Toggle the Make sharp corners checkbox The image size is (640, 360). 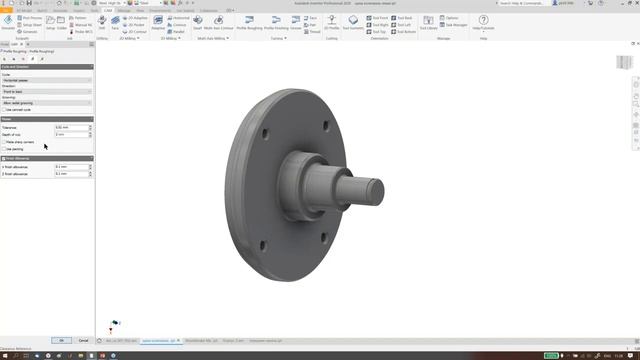(x=4, y=142)
